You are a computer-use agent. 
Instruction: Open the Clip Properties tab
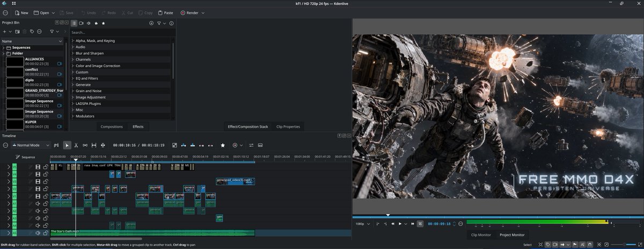click(x=288, y=127)
